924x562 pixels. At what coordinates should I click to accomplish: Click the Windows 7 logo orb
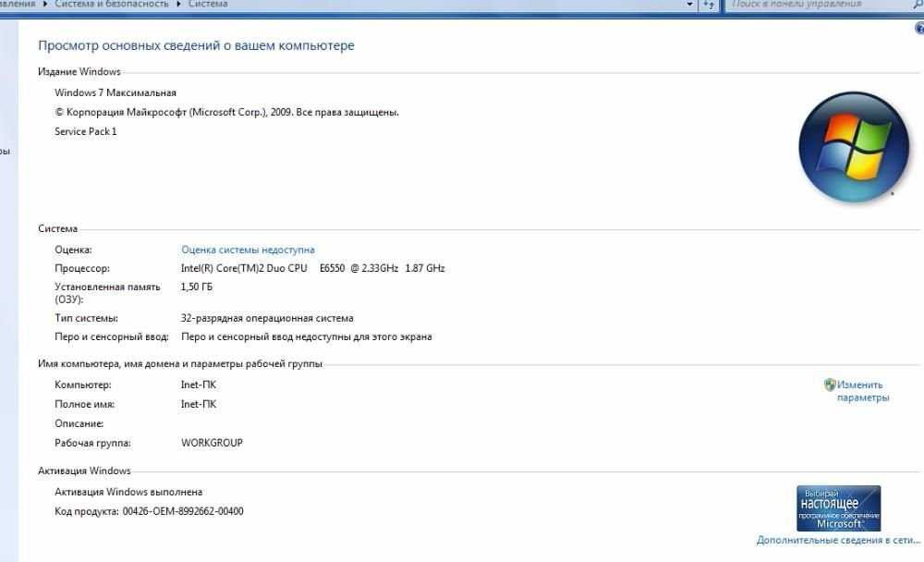[x=853, y=147]
